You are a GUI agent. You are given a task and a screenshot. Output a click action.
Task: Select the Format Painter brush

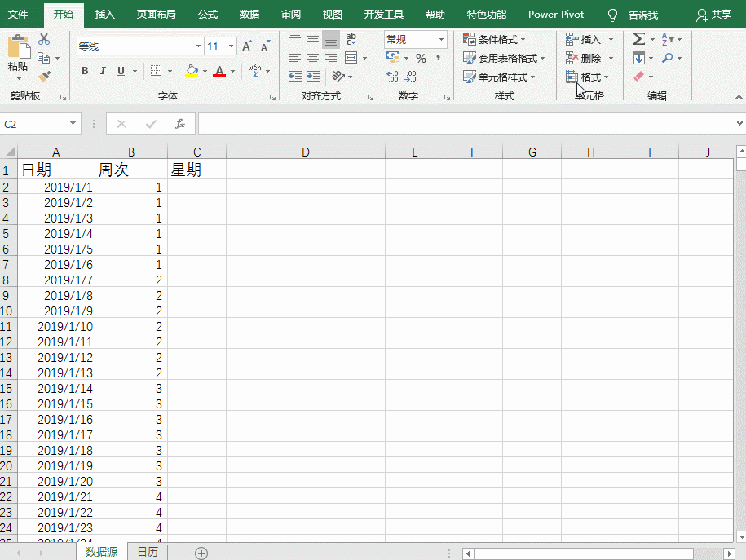pos(44,76)
